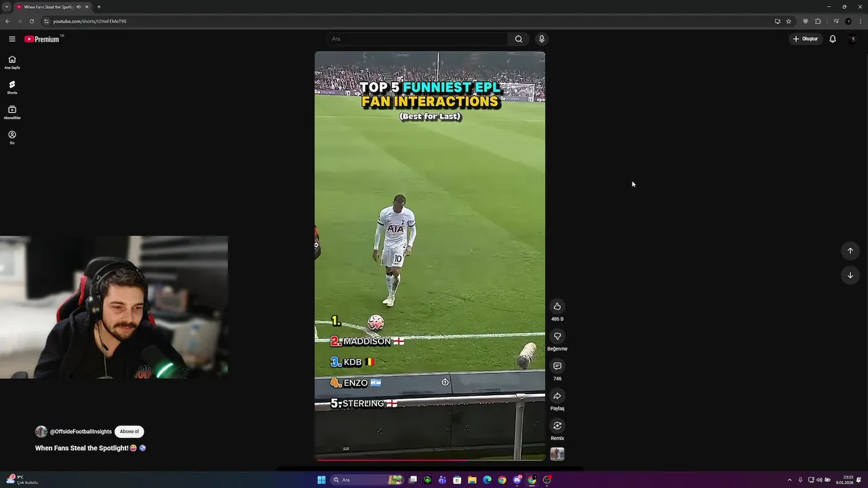Click the browser back arrow

coord(7,21)
